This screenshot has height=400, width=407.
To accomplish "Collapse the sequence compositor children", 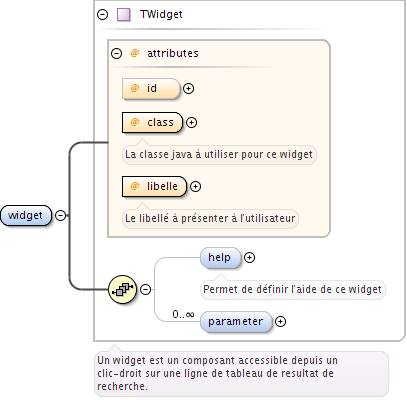I will pyautogui.click(x=145, y=289).
